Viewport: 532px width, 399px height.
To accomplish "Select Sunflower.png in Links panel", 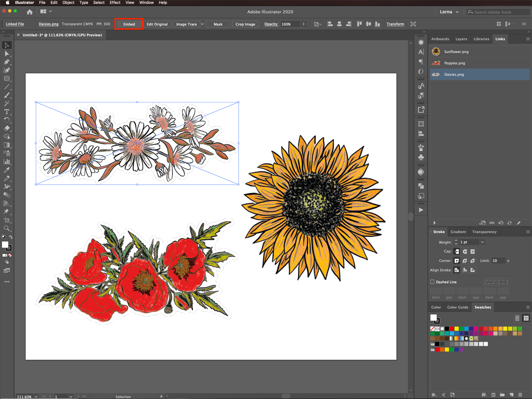I will pos(456,52).
